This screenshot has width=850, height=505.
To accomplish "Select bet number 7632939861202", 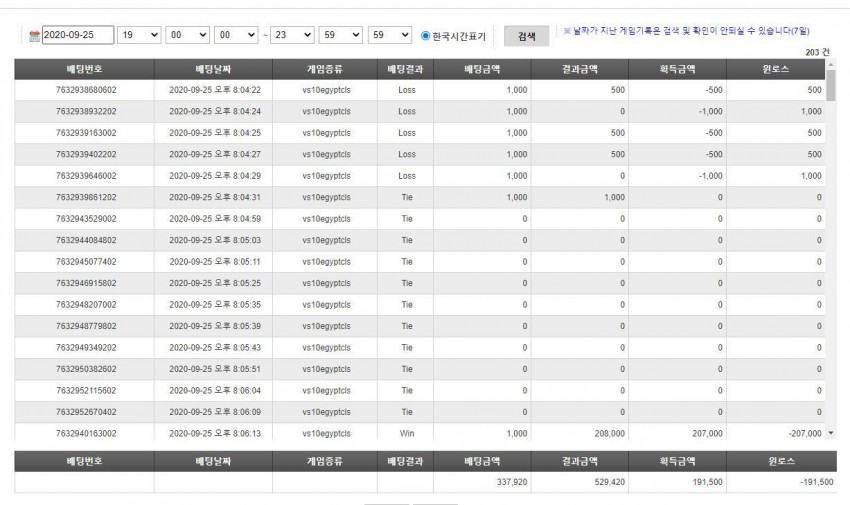I will click(x=86, y=197).
